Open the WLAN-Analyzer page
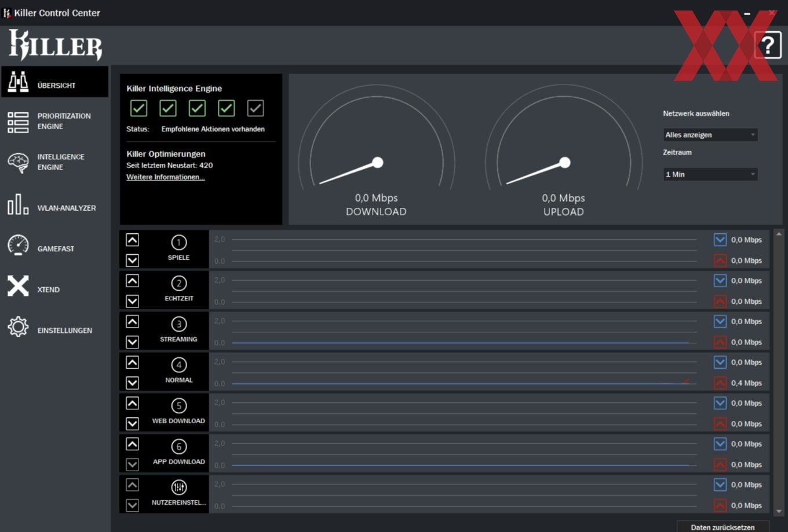 coord(54,205)
